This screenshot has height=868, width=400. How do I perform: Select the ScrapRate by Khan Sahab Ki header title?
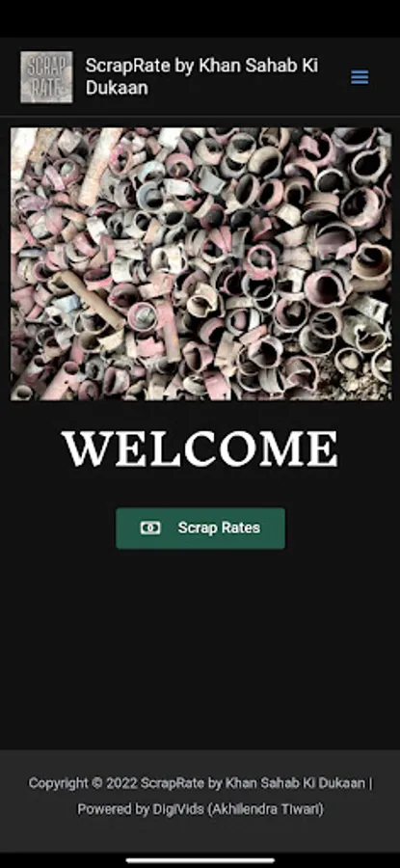pyautogui.click(x=202, y=66)
